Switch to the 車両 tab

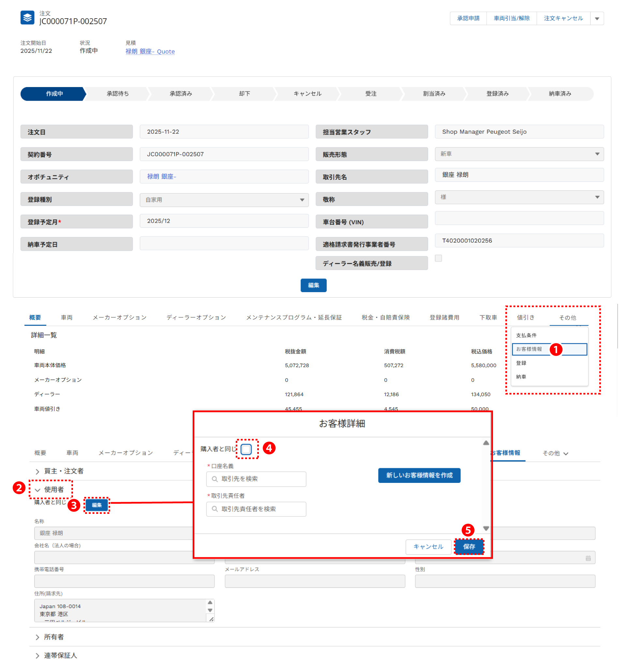[67, 317]
